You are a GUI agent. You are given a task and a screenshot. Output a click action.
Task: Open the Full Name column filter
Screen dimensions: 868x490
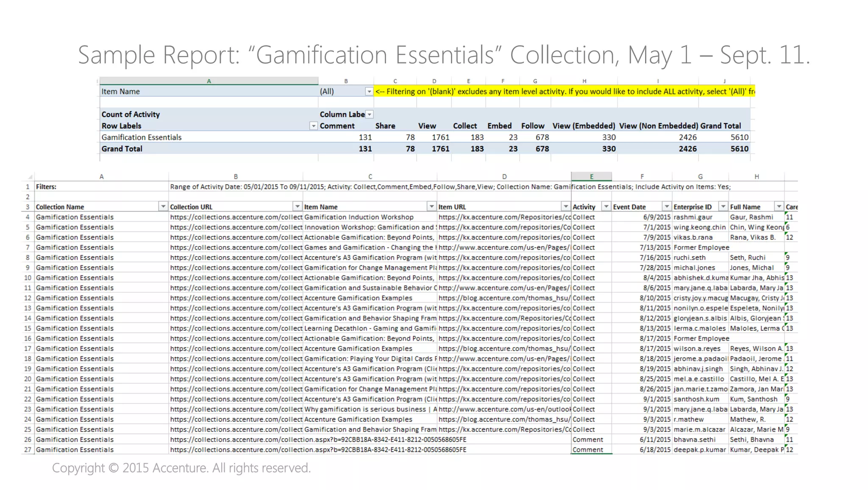(x=779, y=207)
